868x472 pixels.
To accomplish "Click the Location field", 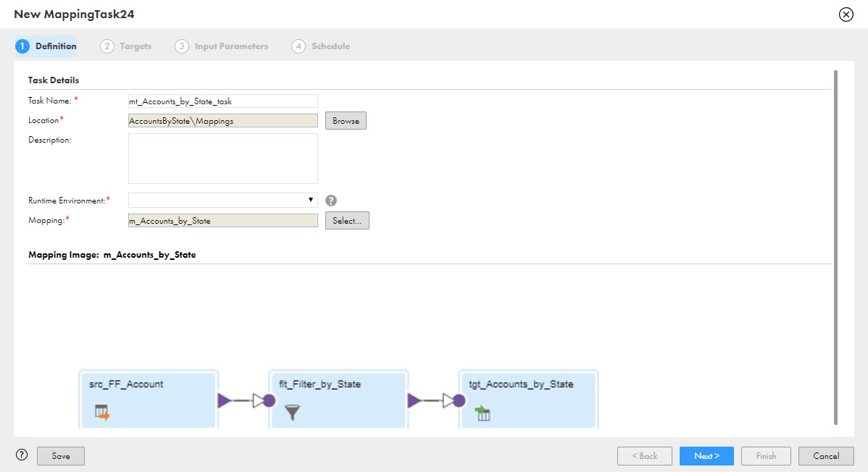I will tap(223, 121).
